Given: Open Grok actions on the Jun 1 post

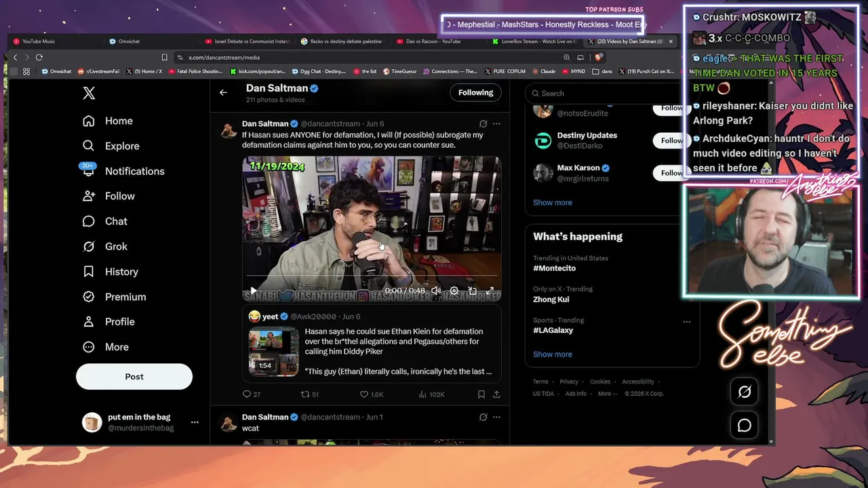Looking at the screenshot, I should pos(483,417).
